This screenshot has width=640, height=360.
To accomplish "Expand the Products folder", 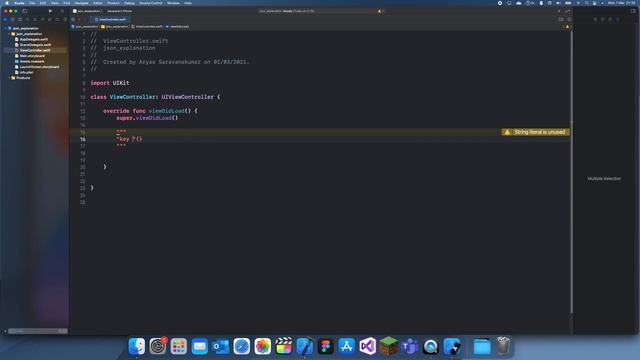I will point(9,78).
